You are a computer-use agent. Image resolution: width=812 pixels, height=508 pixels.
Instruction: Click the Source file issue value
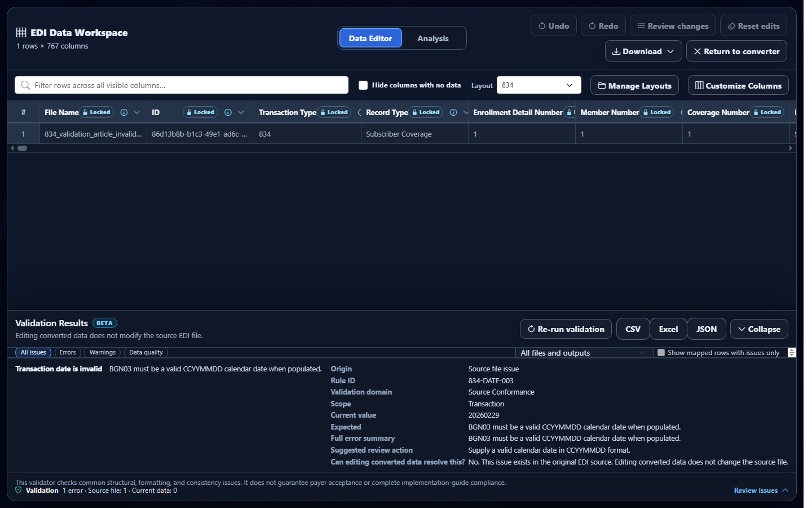[x=493, y=369]
